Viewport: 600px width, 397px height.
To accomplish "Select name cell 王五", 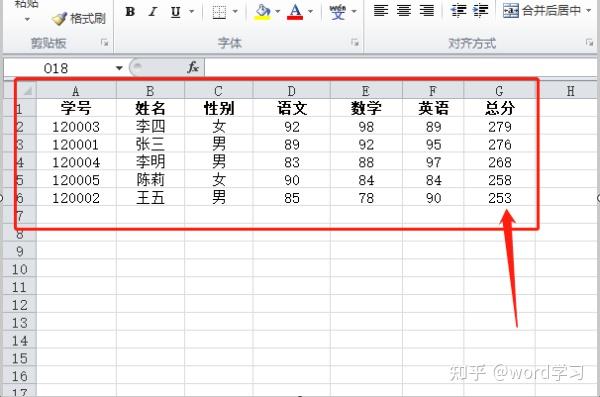I will click(150, 198).
